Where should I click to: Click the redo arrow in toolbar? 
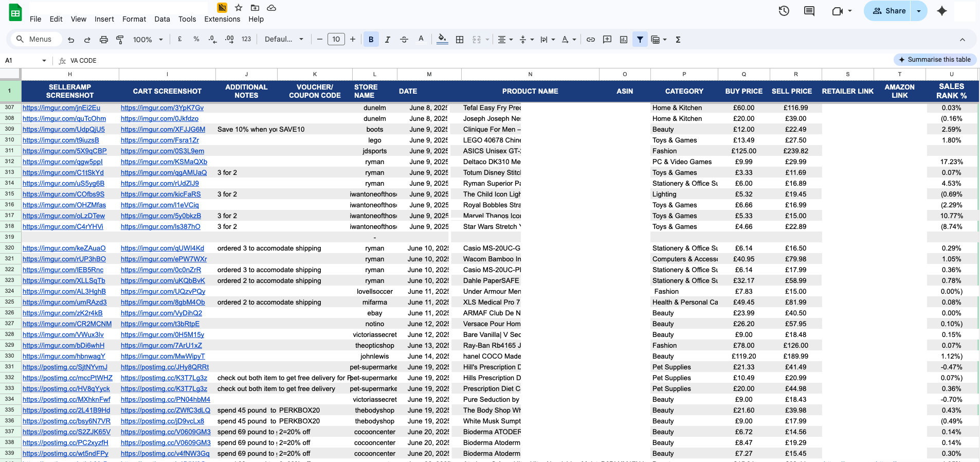coord(87,40)
